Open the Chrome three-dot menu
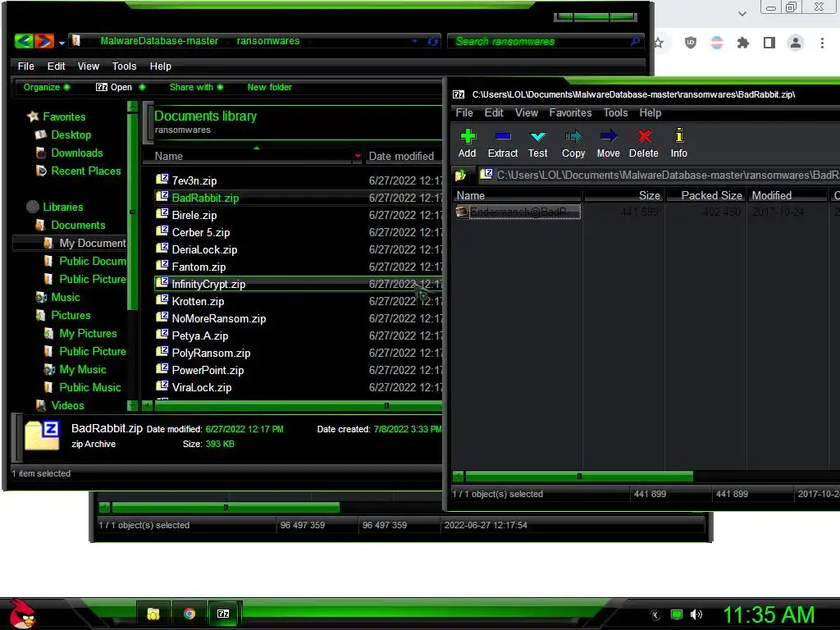The image size is (840, 630). pyautogui.click(x=822, y=43)
